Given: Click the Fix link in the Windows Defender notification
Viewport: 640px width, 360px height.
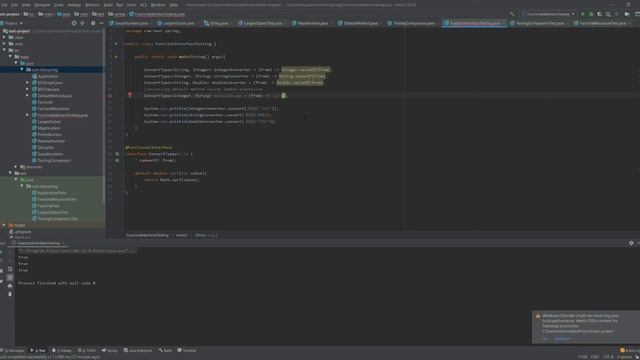Looking at the screenshot, I should pos(545,339).
